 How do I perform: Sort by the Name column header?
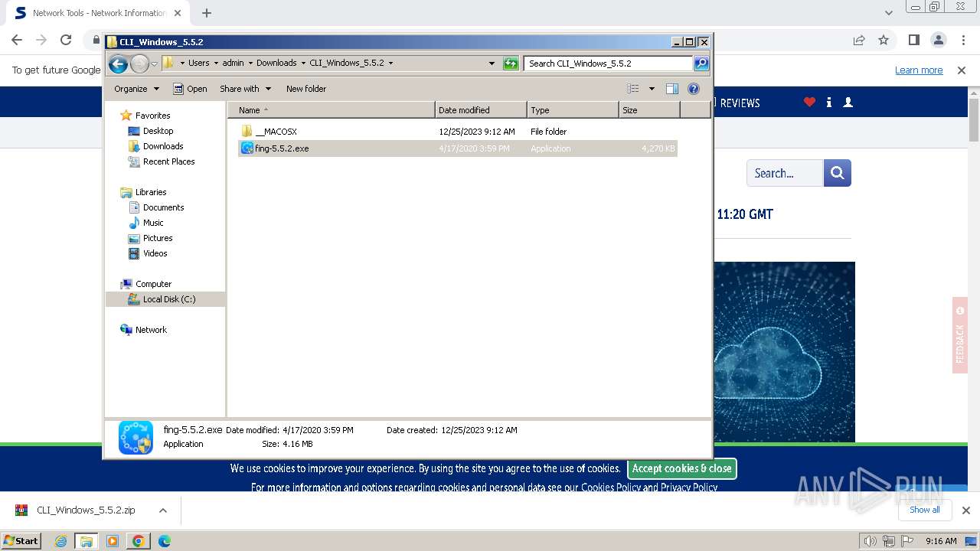[x=332, y=110]
